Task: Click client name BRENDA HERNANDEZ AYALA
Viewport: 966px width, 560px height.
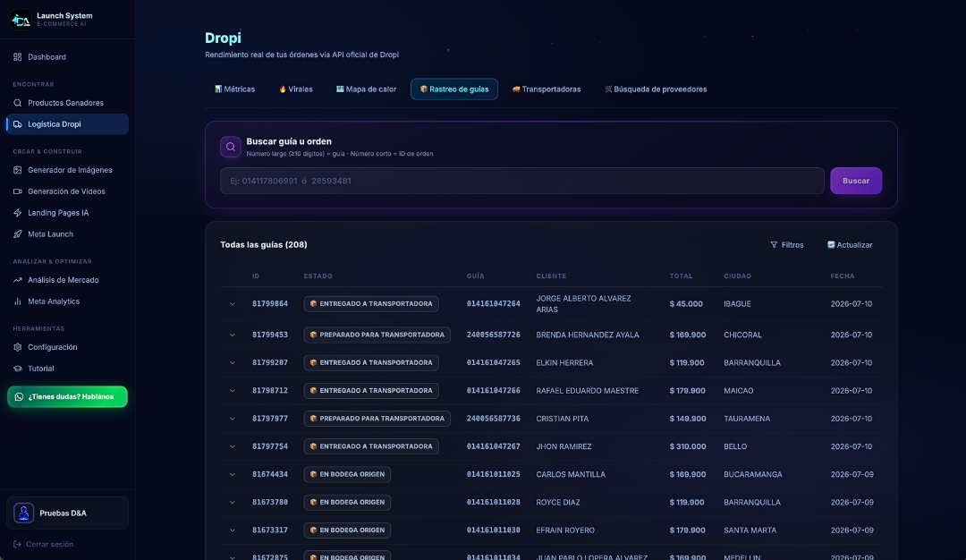Action: 587,335
